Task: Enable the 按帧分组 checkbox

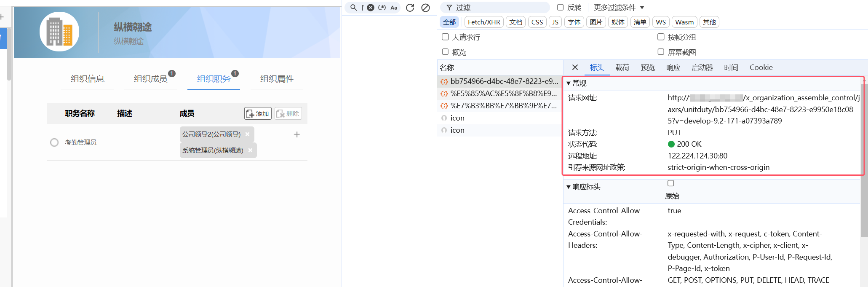Action: click(x=661, y=37)
